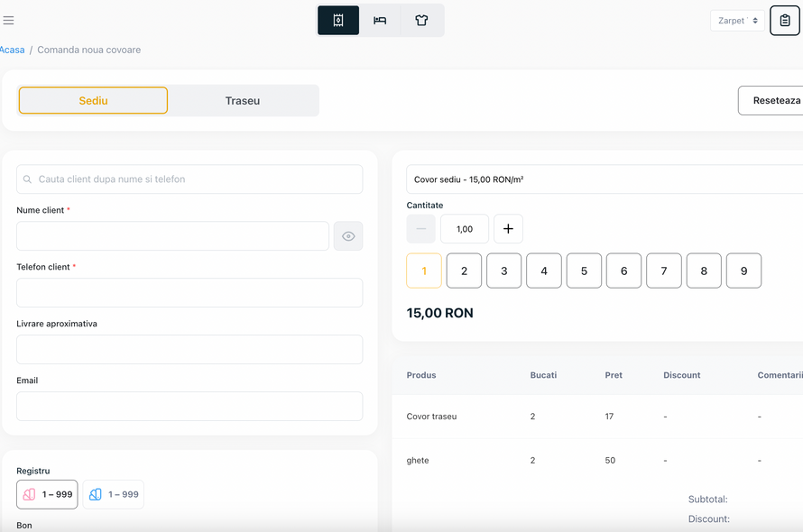Screen dimensions: 803x532
Task: Choose the Sediu tab
Action: (x=93, y=100)
